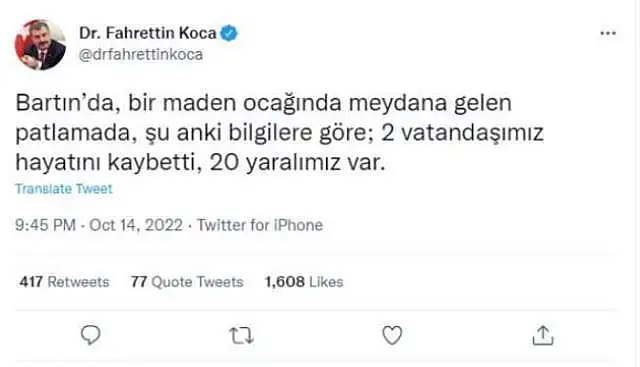View the 1,608 Likes list
640x367 pixels.
click(304, 282)
